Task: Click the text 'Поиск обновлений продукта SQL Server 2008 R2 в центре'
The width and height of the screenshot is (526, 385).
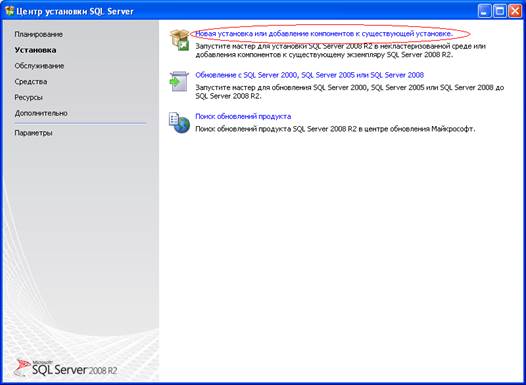Action: 335,129
